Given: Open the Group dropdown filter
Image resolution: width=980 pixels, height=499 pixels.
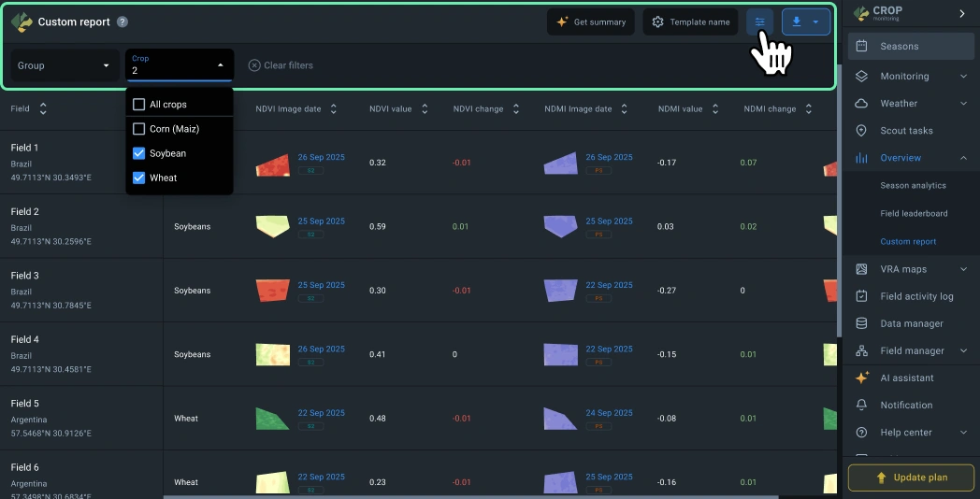Looking at the screenshot, I should 65,65.
